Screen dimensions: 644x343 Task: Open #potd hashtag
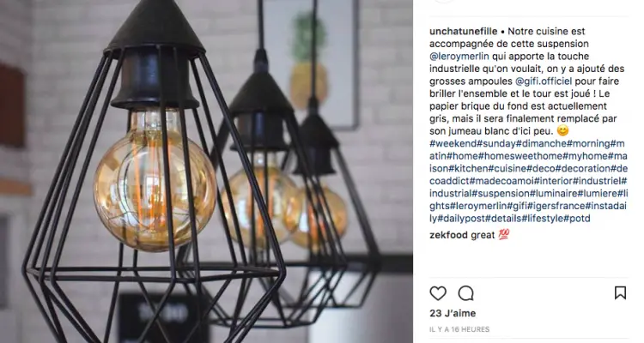577,219
